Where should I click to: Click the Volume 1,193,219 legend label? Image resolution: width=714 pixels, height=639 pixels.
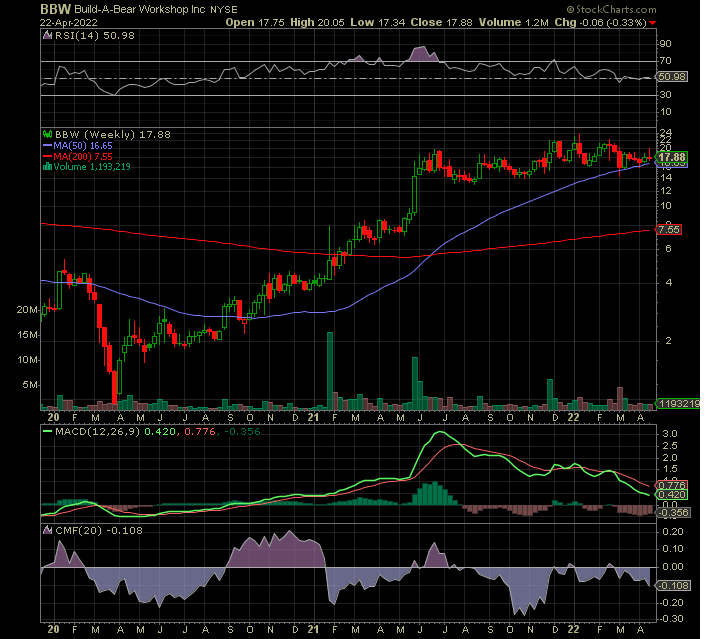tap(92, 167)
